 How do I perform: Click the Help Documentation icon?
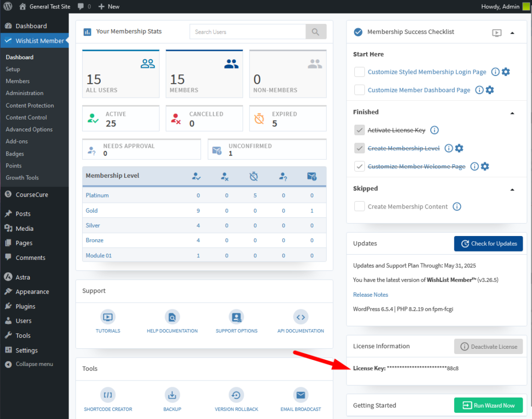[x=172, y=317]
